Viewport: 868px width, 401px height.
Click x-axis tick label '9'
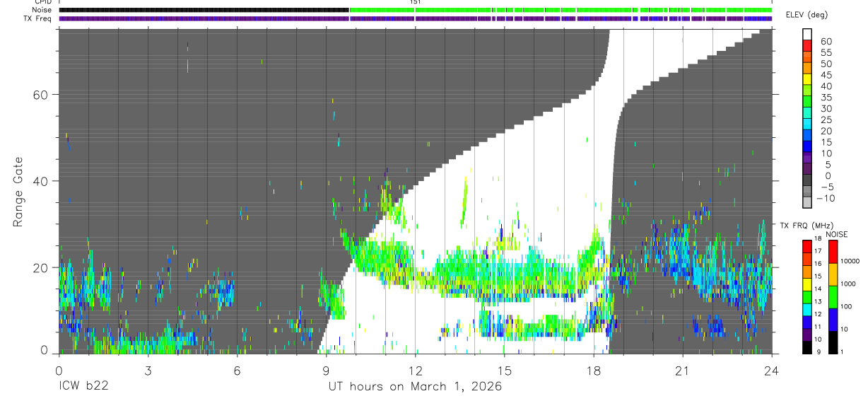pos(326,371)
